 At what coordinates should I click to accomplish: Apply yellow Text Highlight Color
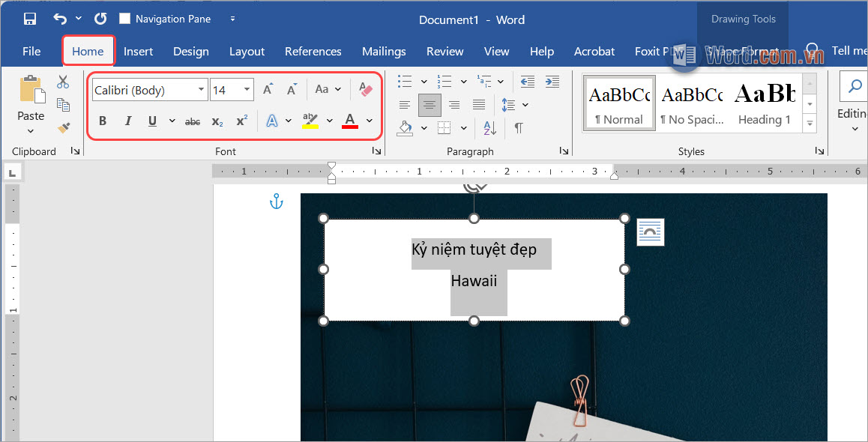point(310,121)
